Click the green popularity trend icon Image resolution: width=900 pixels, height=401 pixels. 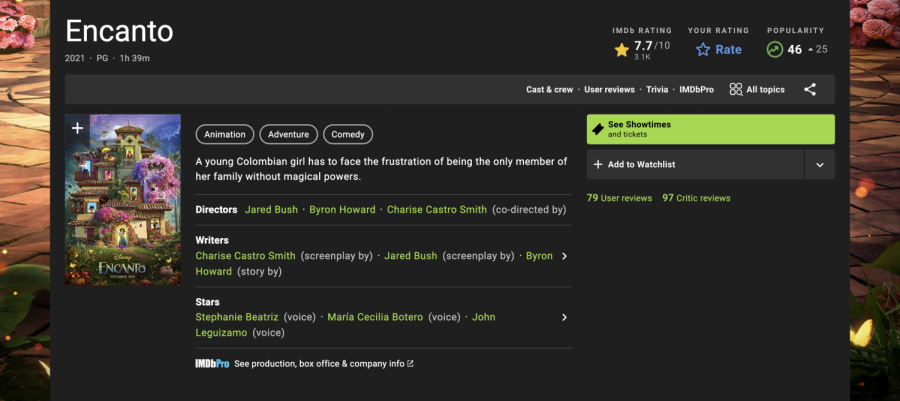coord(774,50)
